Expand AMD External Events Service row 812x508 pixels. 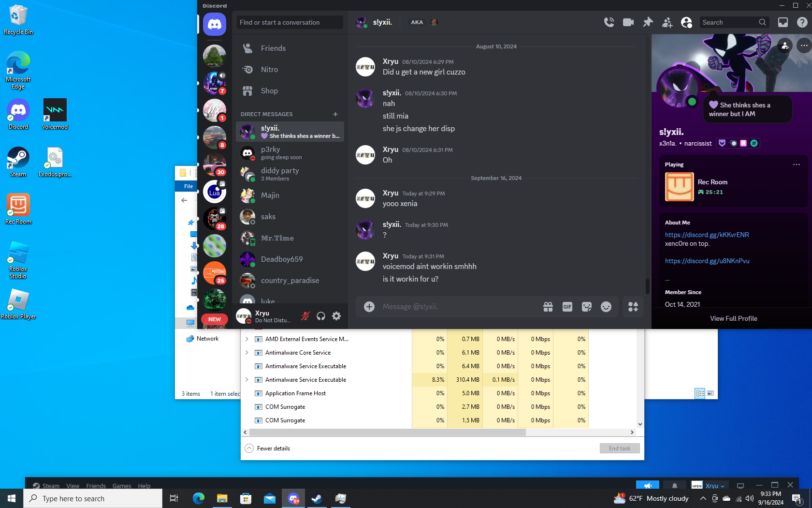(x=247, y=339)
